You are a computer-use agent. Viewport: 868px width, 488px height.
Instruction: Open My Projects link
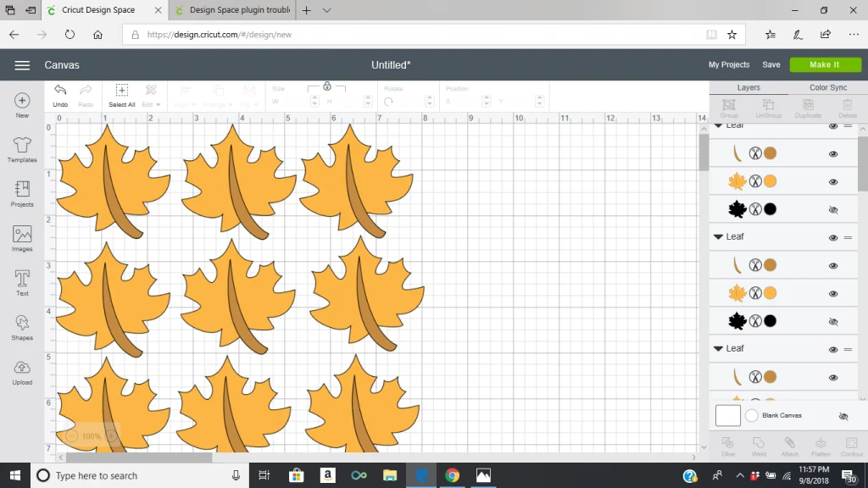tap(729, 65)
